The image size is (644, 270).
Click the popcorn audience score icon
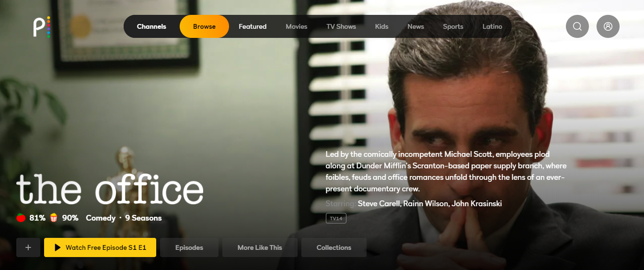pos(54,218)
